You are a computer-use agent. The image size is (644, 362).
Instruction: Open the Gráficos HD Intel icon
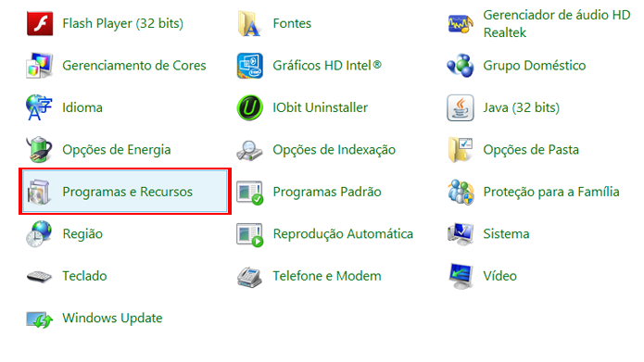(x=249, y=66)
